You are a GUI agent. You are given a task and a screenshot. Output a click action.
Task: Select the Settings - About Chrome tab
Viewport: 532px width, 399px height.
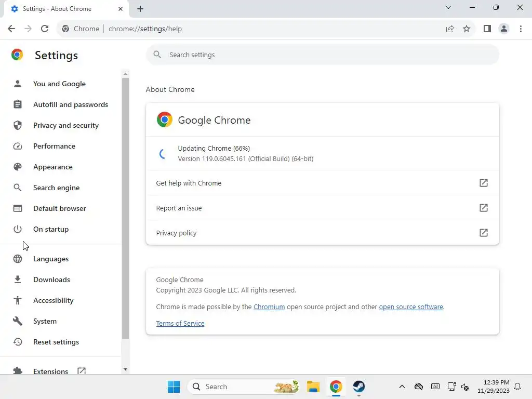(x=66, y=9)
